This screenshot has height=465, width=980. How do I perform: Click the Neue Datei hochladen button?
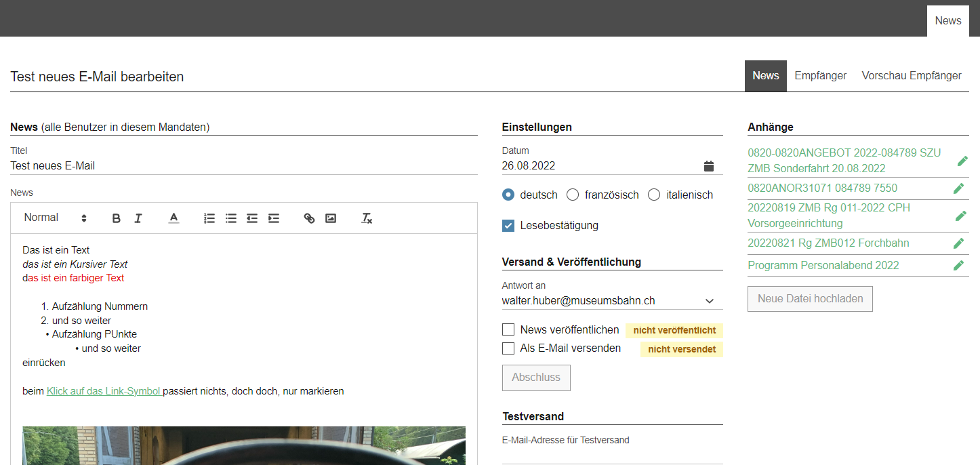coord(809,298)
